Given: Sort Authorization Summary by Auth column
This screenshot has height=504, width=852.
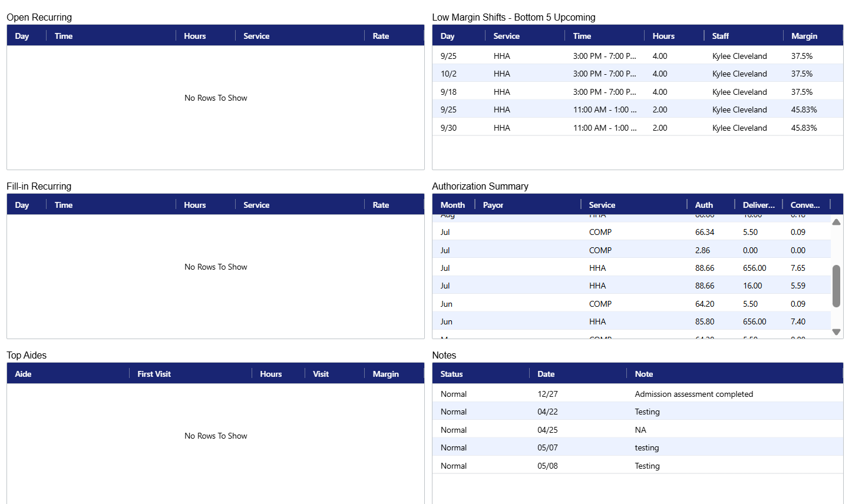Looking at the screenshot, I should 704,205.
